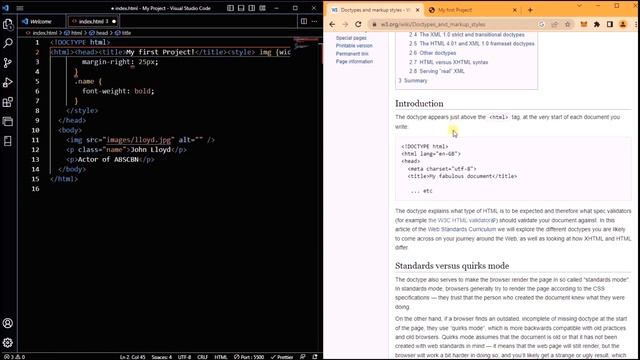Close index.html tab via unsaved dot
The image size is (640, 360).
114,21
